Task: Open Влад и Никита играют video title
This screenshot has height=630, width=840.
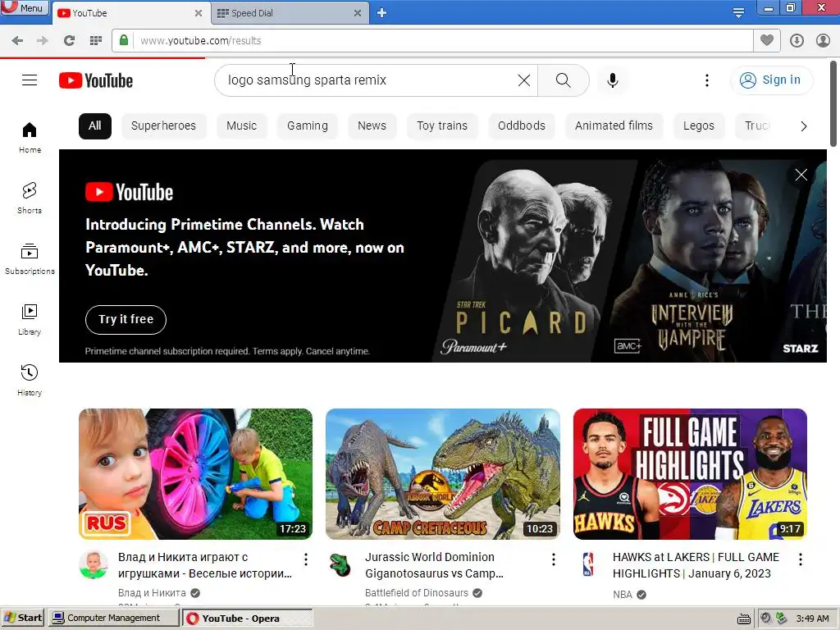Action: (x=204, y=565)
